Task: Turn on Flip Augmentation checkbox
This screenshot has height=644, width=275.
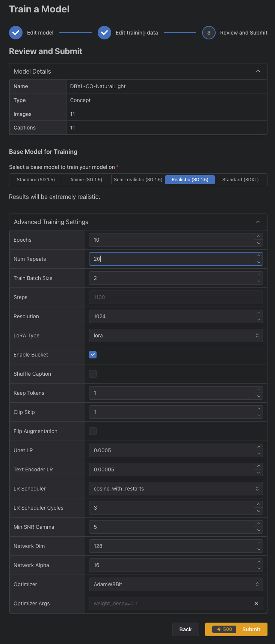Action: (x=93, y=431)
